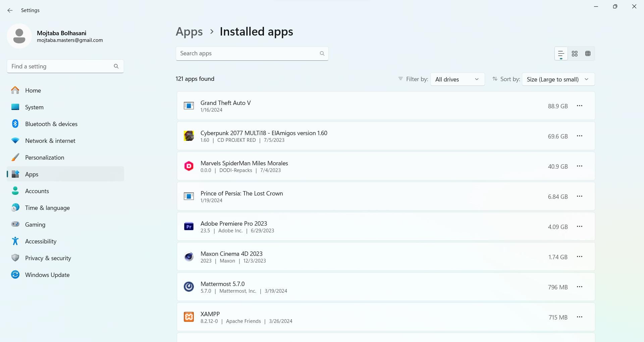Click the Grand Theft Auto V title
The image size is (644, 342).
[225, 103]
